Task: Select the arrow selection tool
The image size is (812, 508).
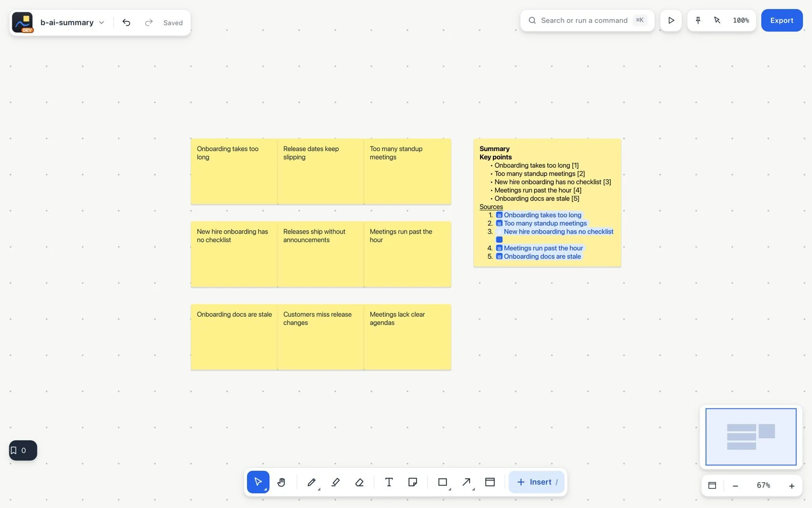Action: [x=258, y=482]
